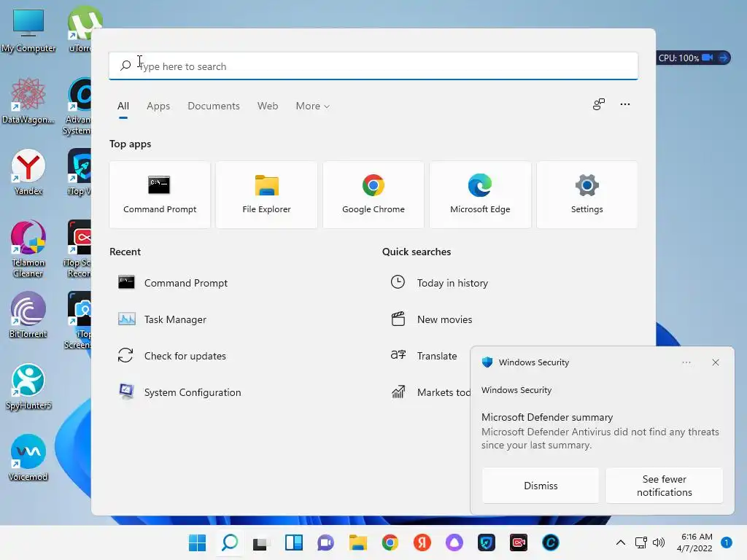Open Windows Security notification settings ellipsis
This screenshot has height=560, width=747.
[686, 362]
